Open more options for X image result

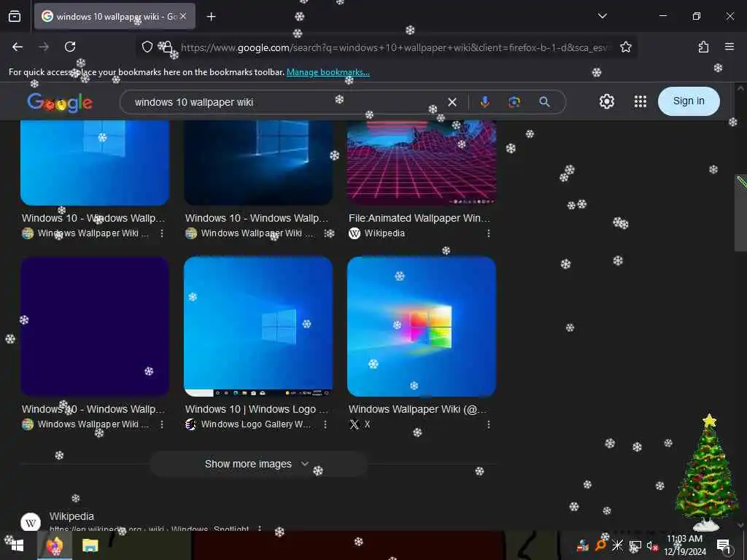[488, 424]
